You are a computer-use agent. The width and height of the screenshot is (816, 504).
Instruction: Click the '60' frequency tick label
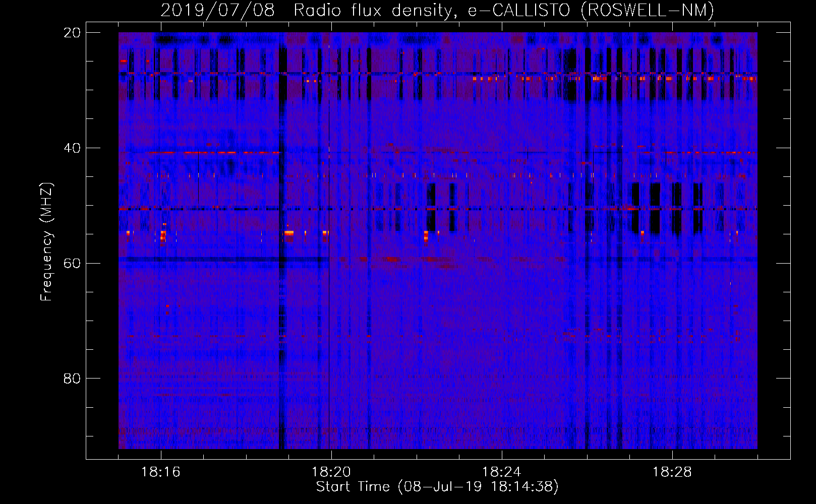[x=72, y=263]
